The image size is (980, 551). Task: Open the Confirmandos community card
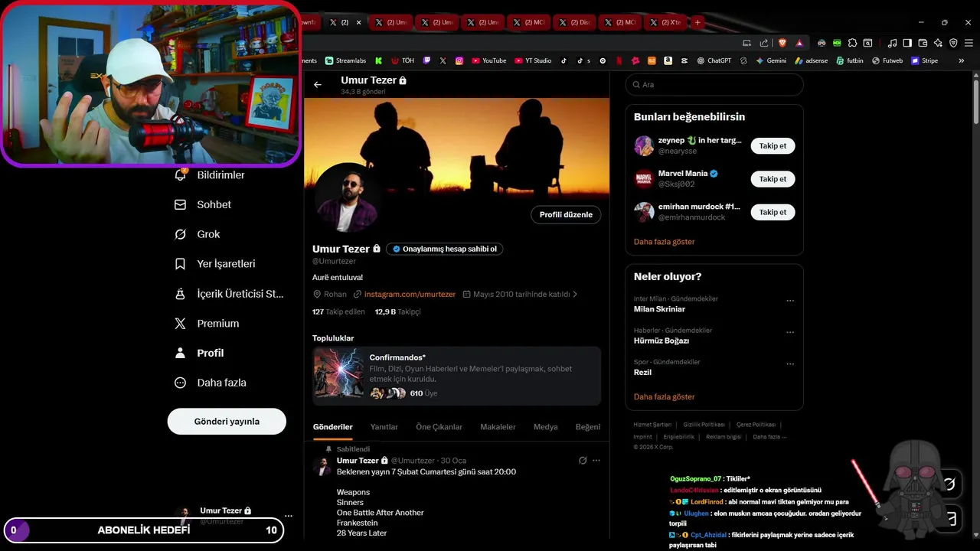click(456, 376)
